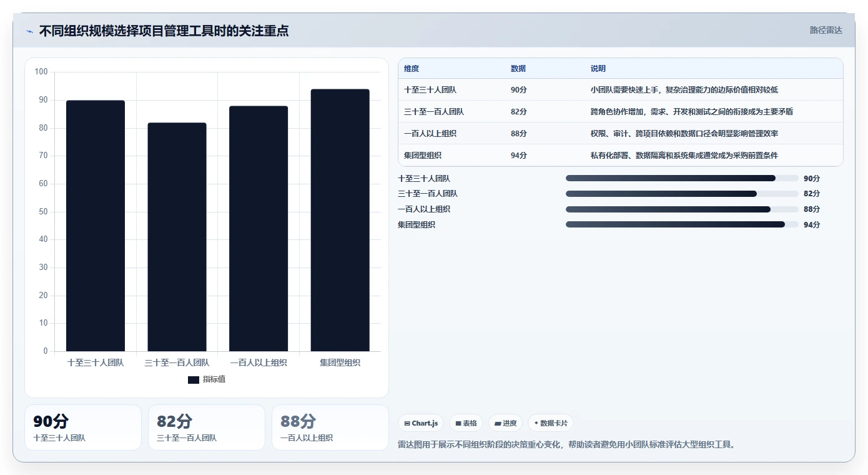This screenshot has height=475, width=868.
Task: Select table cell 集团型组织
Action: 423,156
